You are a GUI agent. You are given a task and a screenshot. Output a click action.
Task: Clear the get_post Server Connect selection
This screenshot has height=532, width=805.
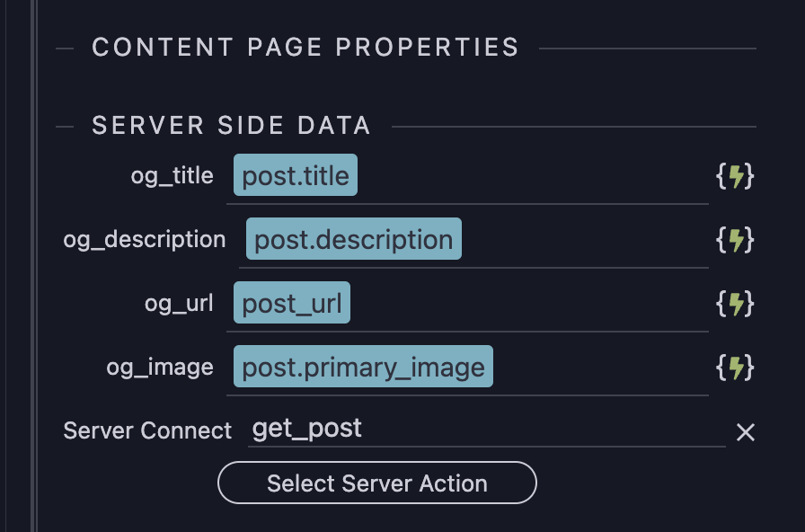tap(746, 432)
